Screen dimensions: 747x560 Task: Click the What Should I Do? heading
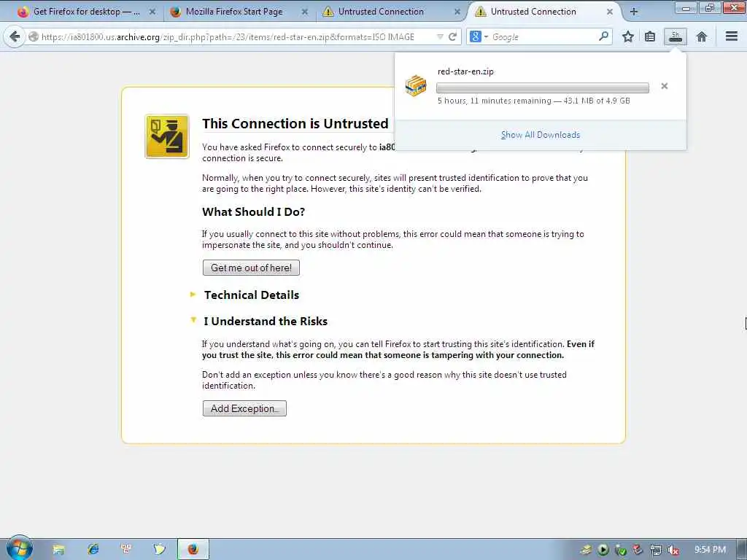pos(253,212)
